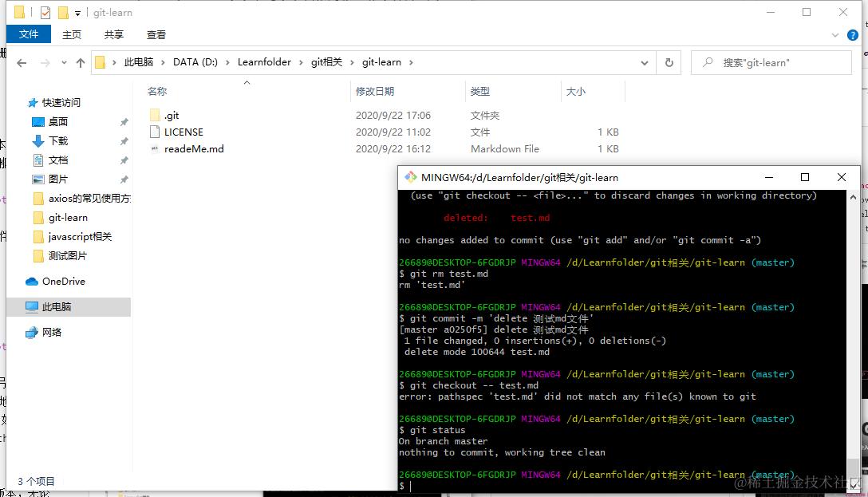Open 网络 in the navigation pane

coord(52,332)
